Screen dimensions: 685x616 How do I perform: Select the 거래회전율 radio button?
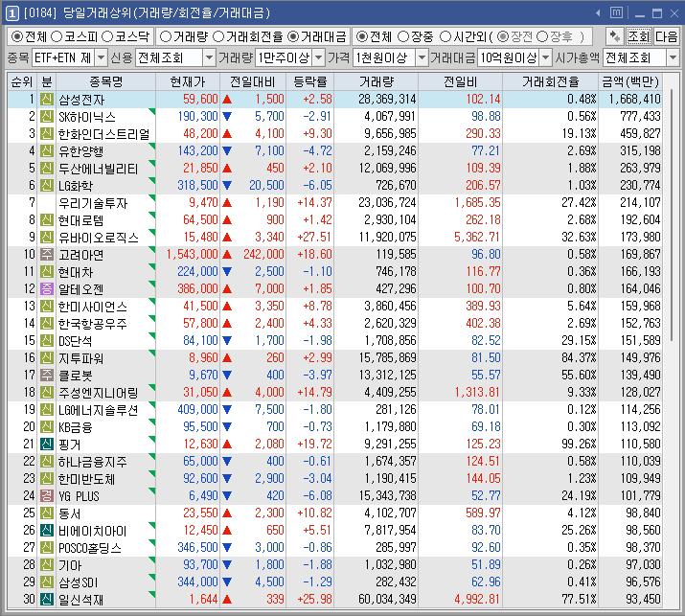pos(218,36)
